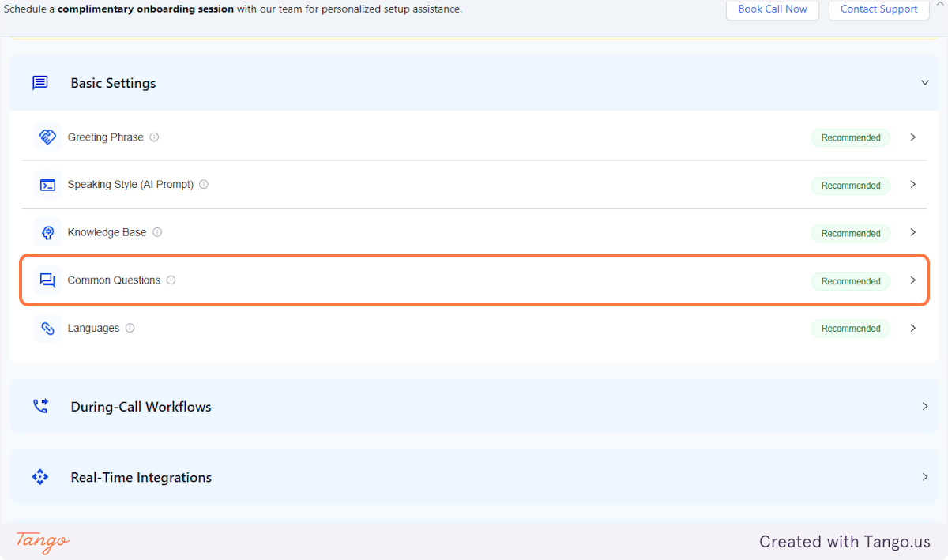Open Greeting Phrase via its right arrow
The width and height of the screenshot is (948, 560).
[913, 137]
